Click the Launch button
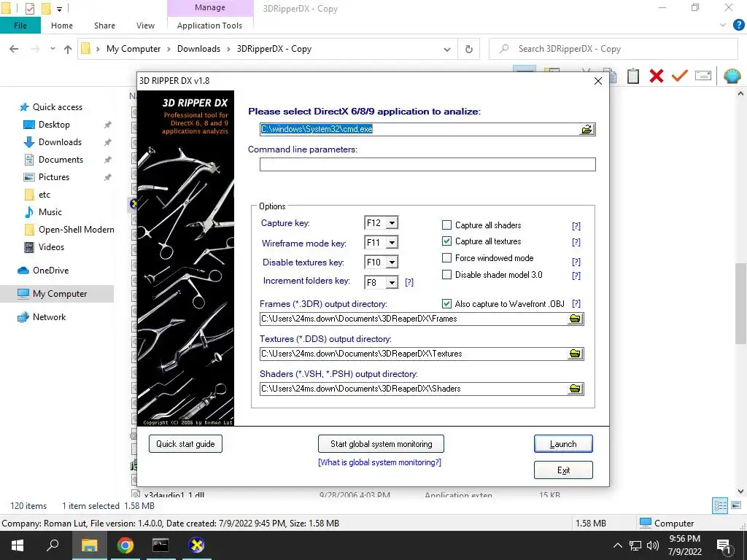This screenshot has width=747, height=560. click(x=563, y=444)
